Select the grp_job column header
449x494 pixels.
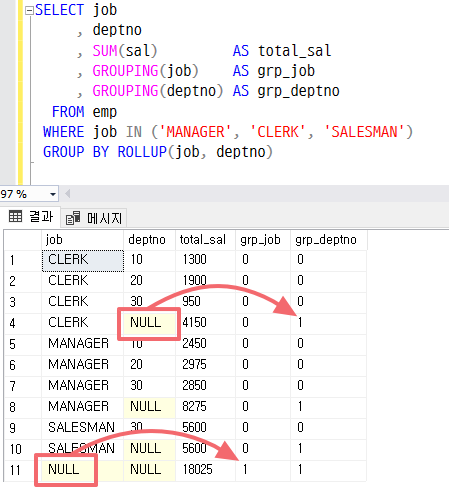coord(263,240)
